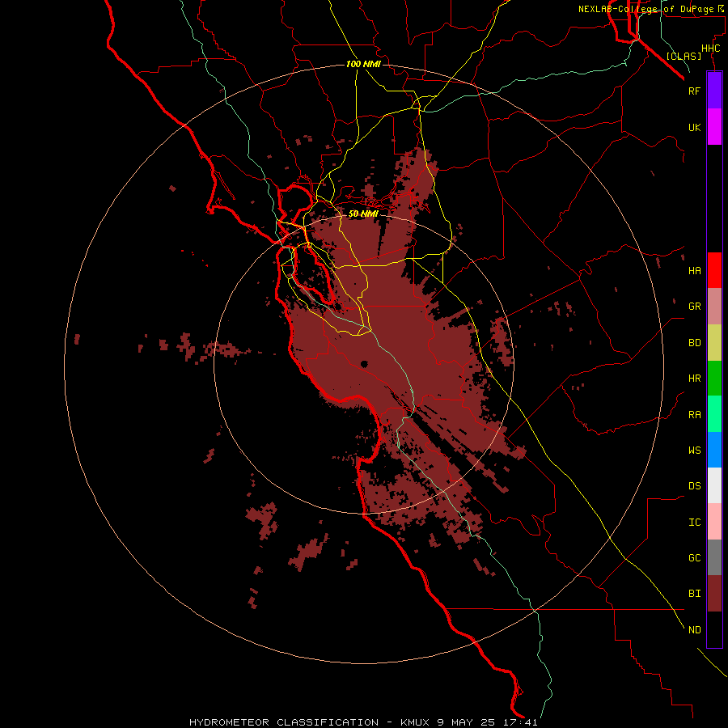The width and height of the screenshot is (728, 728).
Task: Click the bright green RA swatch
Action: [x=714, y=413]
